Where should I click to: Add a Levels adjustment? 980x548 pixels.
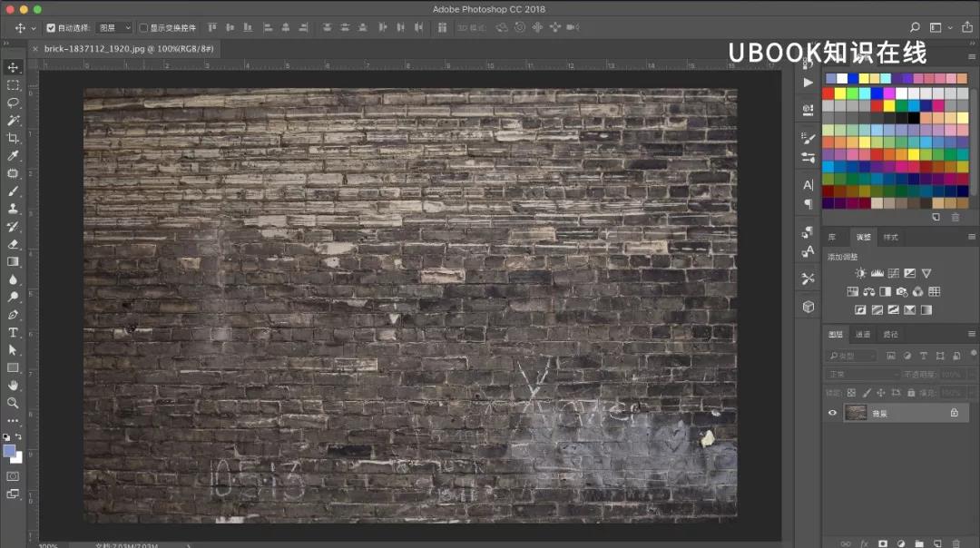877,273
